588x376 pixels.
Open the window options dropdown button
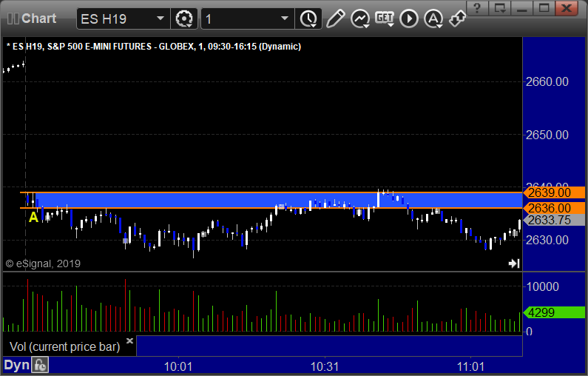tap(501, 8)
